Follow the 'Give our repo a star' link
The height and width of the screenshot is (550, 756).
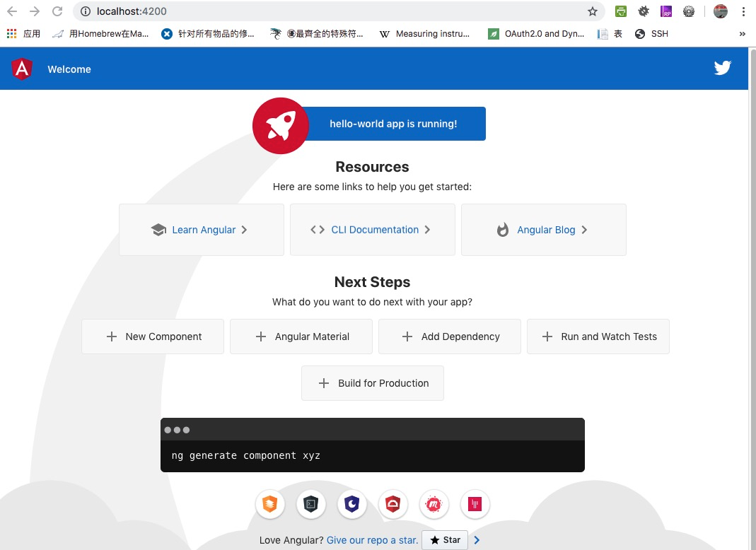point(372,540)
